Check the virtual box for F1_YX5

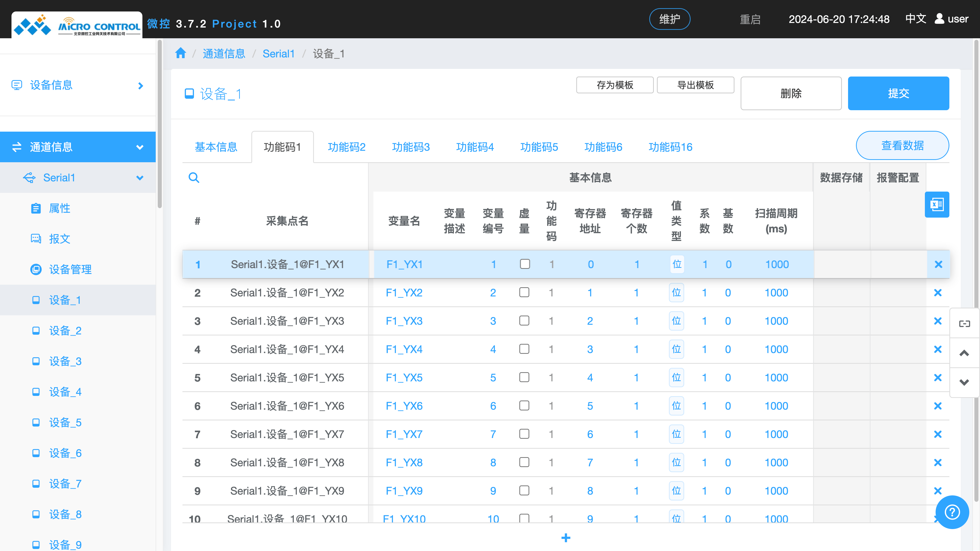524,377
